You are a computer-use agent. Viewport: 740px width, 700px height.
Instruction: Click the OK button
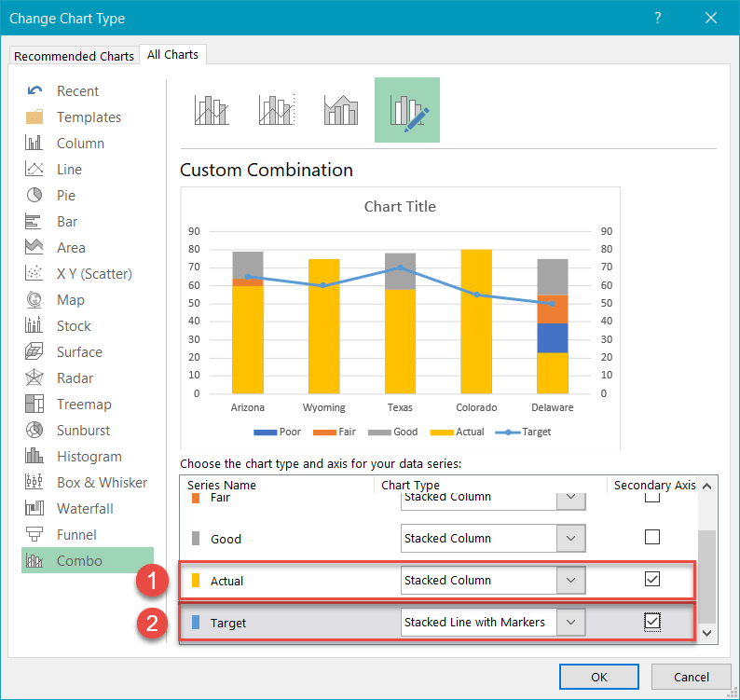(599, 677)
